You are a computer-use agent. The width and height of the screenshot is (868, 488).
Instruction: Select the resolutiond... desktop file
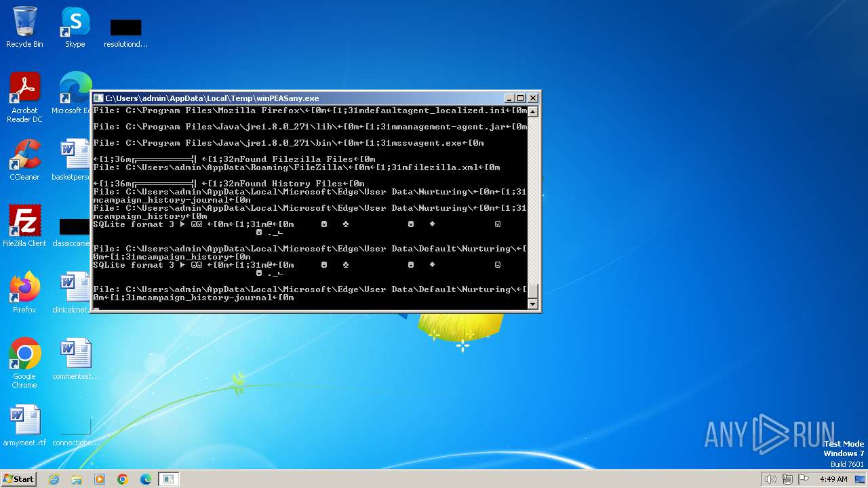click(x=125, y=33)
